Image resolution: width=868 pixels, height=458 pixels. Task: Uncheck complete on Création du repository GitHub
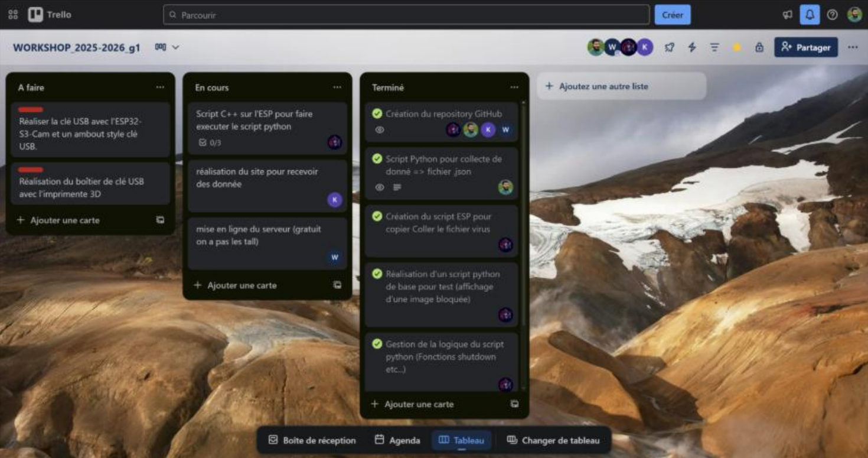pyautogui.click(x=377, y=114)
